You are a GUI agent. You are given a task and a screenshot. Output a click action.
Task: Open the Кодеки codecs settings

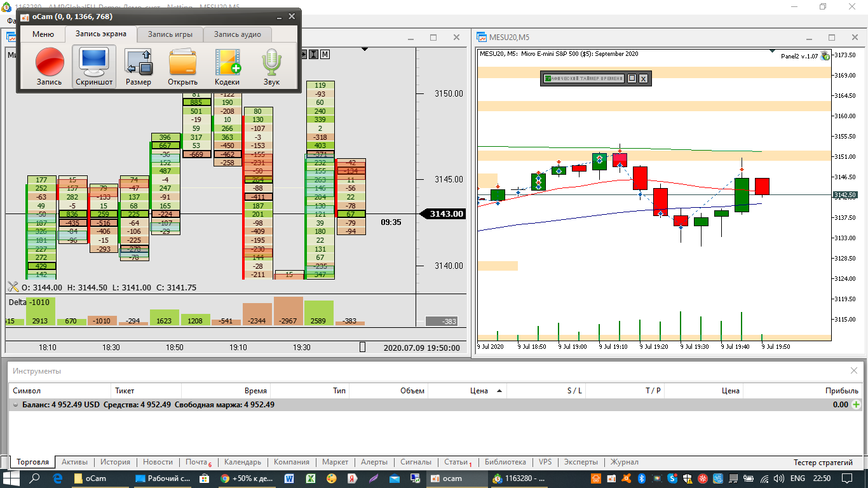tap(227, 67)
